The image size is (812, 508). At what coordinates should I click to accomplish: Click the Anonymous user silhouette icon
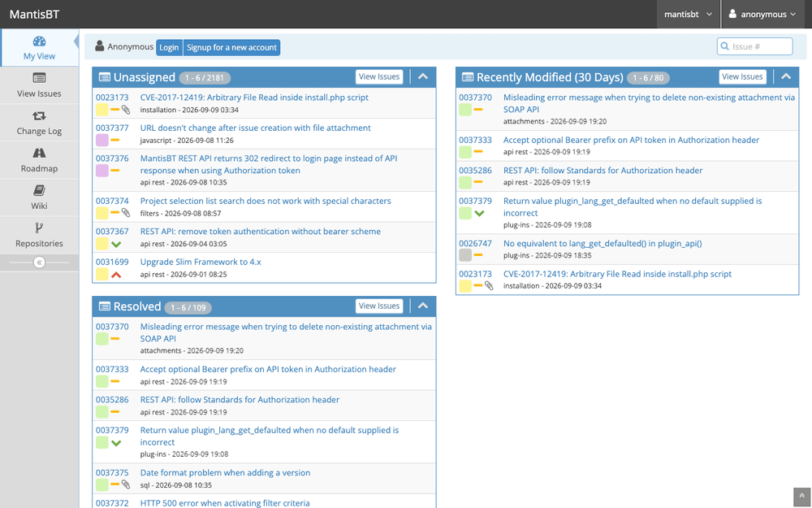coord(99,46)
